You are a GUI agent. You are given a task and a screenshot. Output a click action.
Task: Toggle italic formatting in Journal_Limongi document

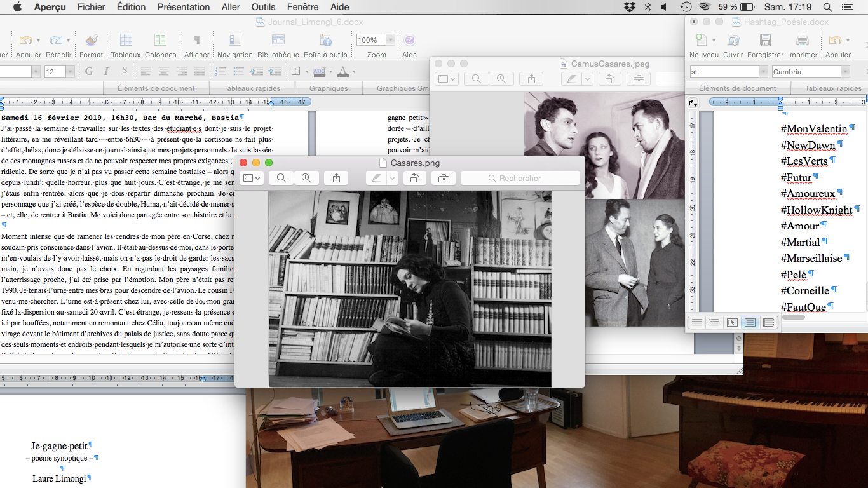pos(106,71)
